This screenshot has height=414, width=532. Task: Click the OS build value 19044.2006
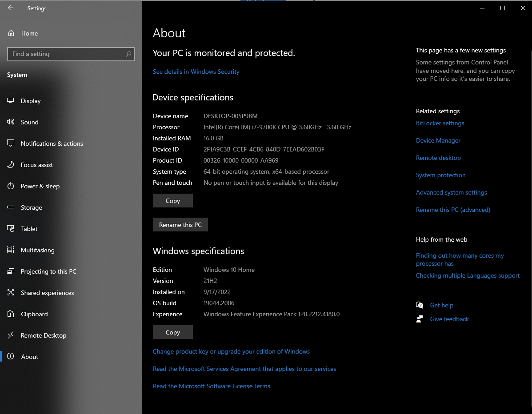[219, 303]
